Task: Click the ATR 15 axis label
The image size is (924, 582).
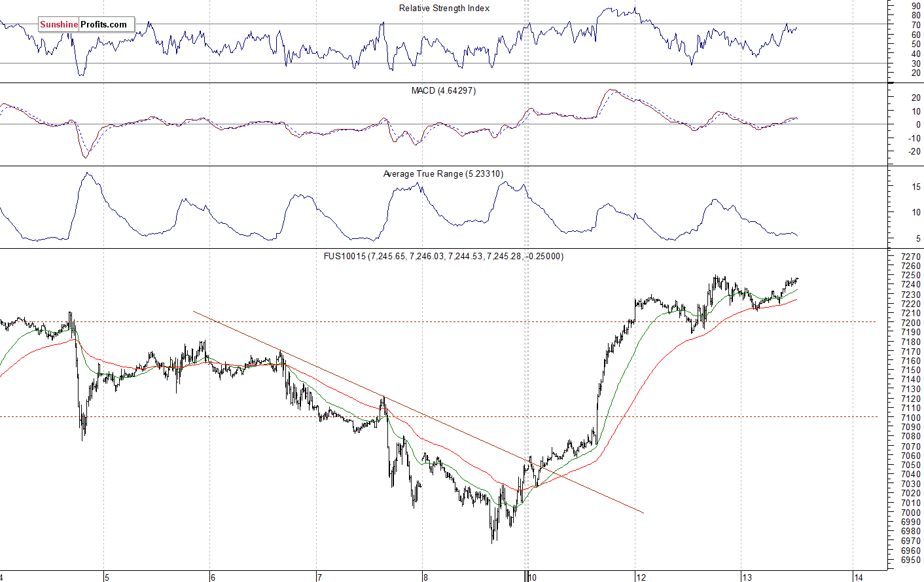Action: click(915, 187)
